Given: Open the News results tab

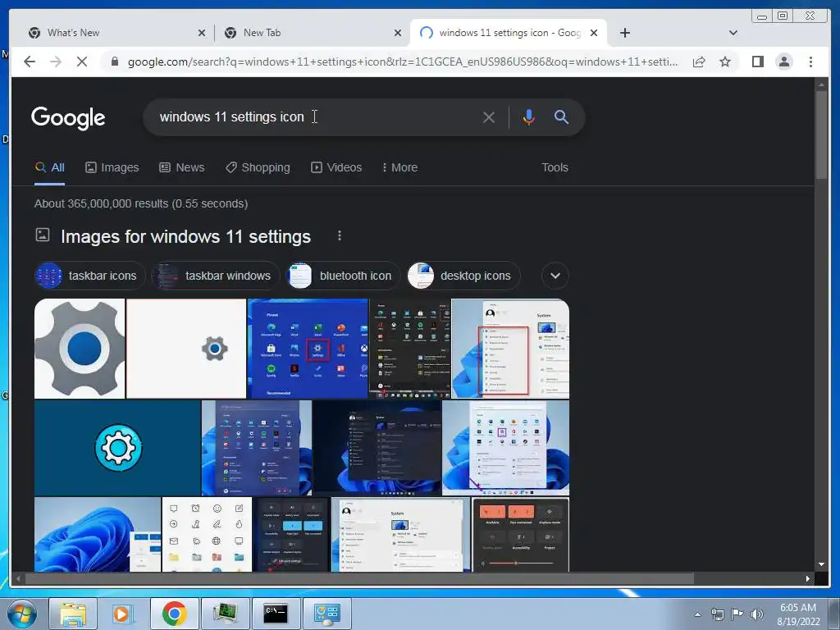Looking at the screenshot, I should click(x=181, y=167).
